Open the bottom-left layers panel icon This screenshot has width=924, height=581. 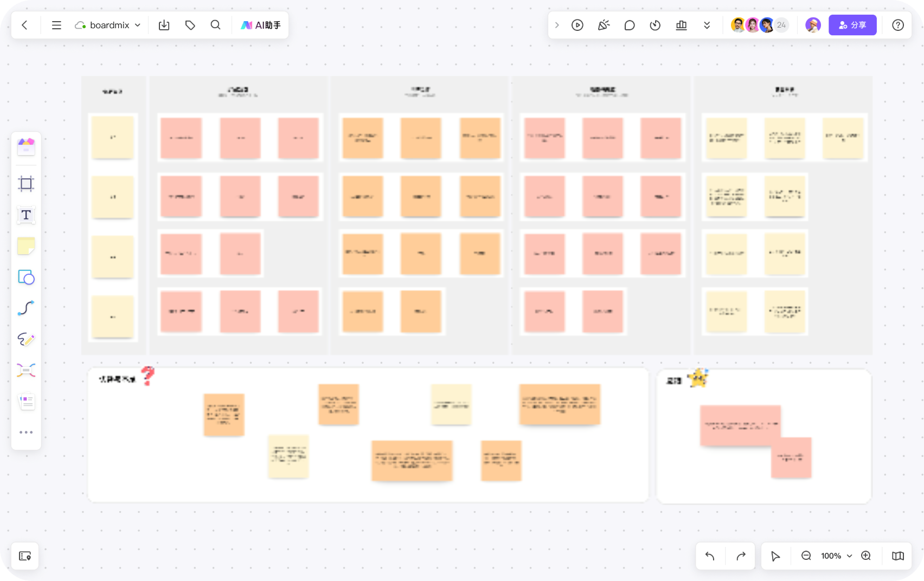pos(25,556)
